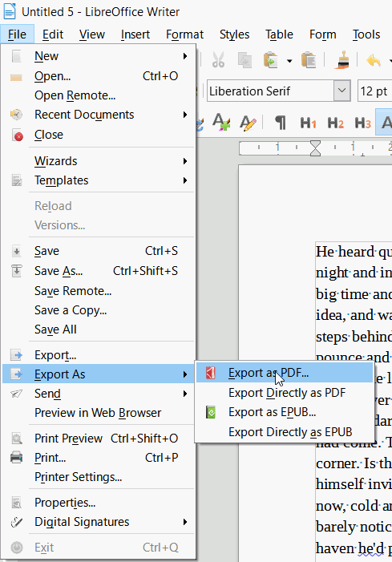The height and width of the screenshot is (562, 392).
Task: Click the Digital Signatures pen icon
Action: [x=17, y=522]
